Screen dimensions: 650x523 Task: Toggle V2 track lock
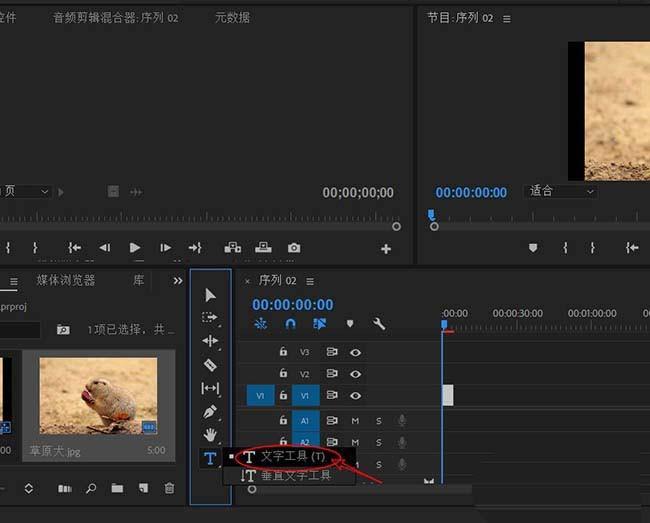click(x=283, y=373)
